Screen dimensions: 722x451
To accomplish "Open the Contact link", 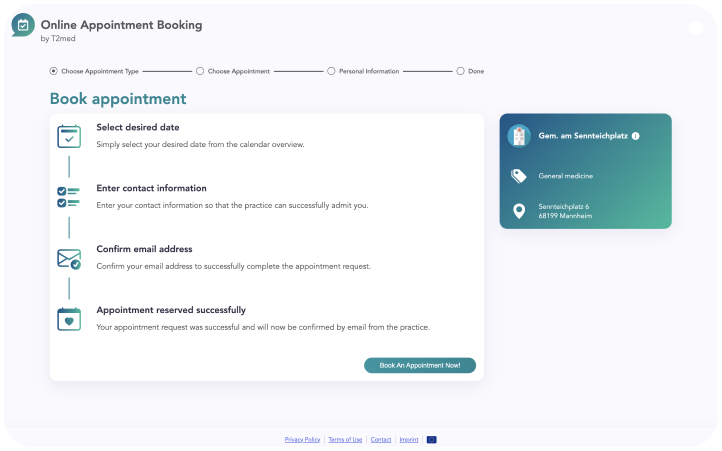I will 381,439.
